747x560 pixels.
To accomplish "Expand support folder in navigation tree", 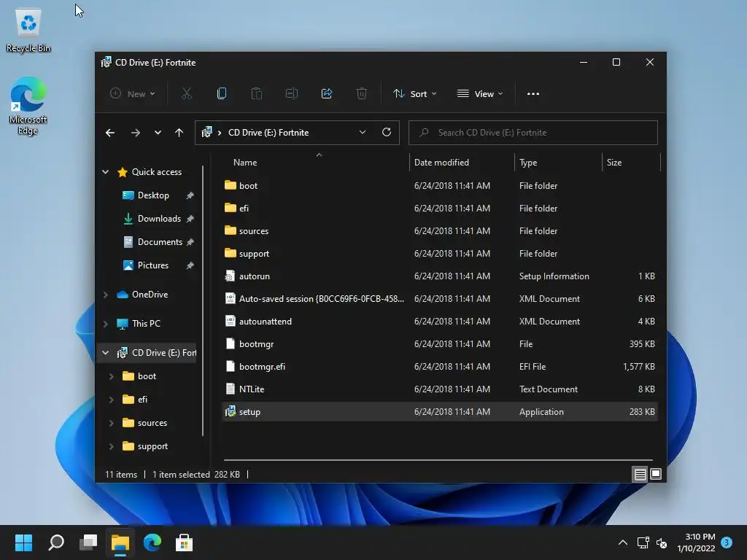I will click(x=111, y=446).
